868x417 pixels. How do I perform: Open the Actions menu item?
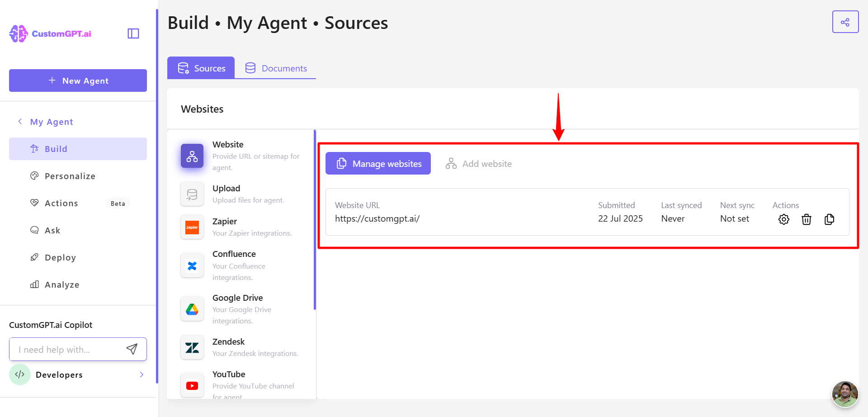(x=78, y=203)
